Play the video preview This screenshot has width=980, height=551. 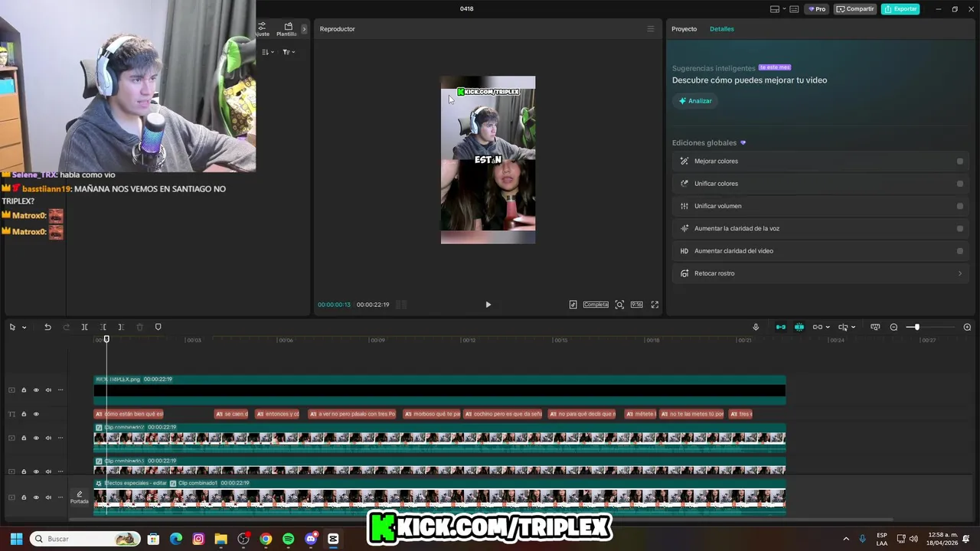tap(488, 305)
